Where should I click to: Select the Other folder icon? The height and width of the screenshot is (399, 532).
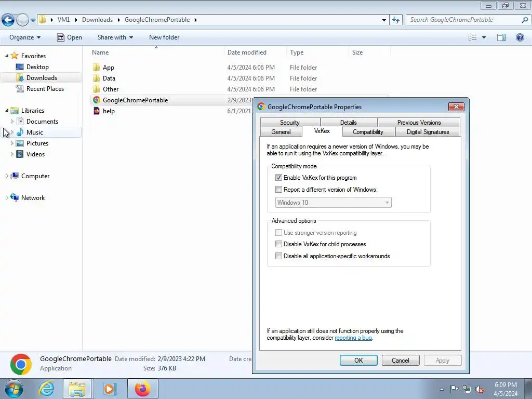point(97,89)
